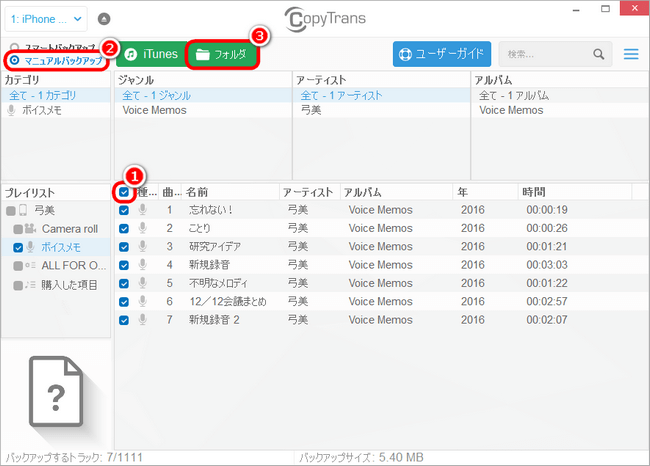Image resolution: width=650 pixels, height=466 pixels.
Task: Minimize the CopyTrans window
Action: pos(576,10)
